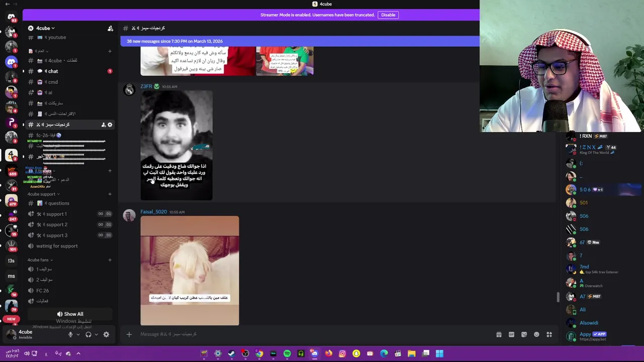This screenshot has width=644, height=362.
Task: Open the invite people icon beside 4cube
Action: click(110, 29)
